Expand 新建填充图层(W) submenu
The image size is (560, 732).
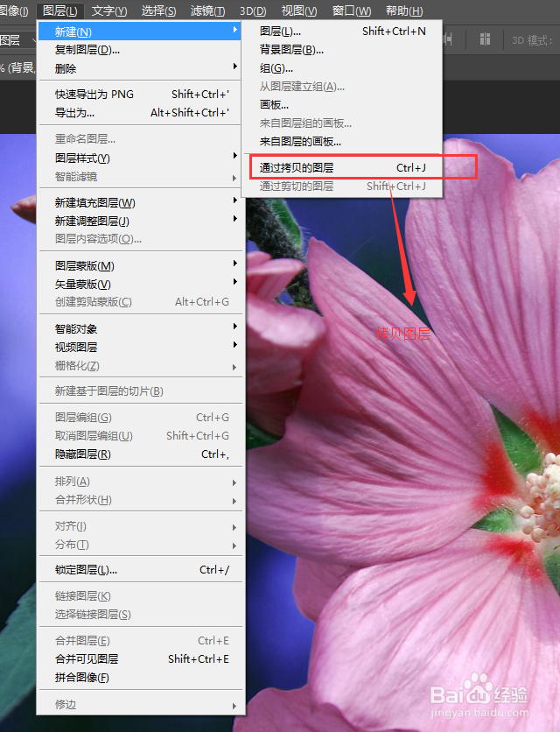pyautogui.click(x=139, y=202)
